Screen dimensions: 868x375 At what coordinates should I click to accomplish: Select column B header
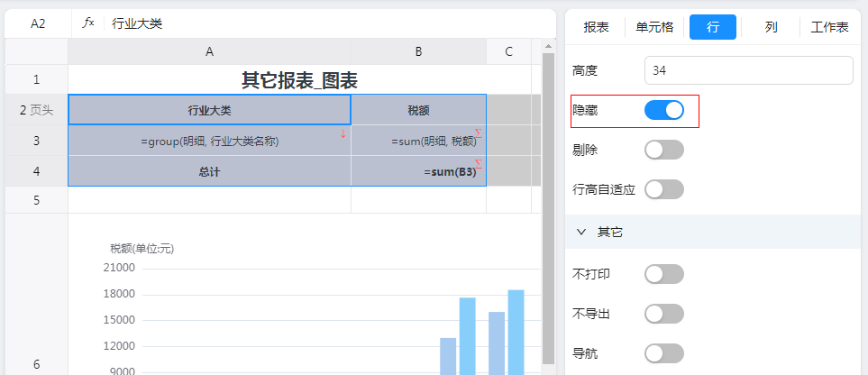pos(418,51)
